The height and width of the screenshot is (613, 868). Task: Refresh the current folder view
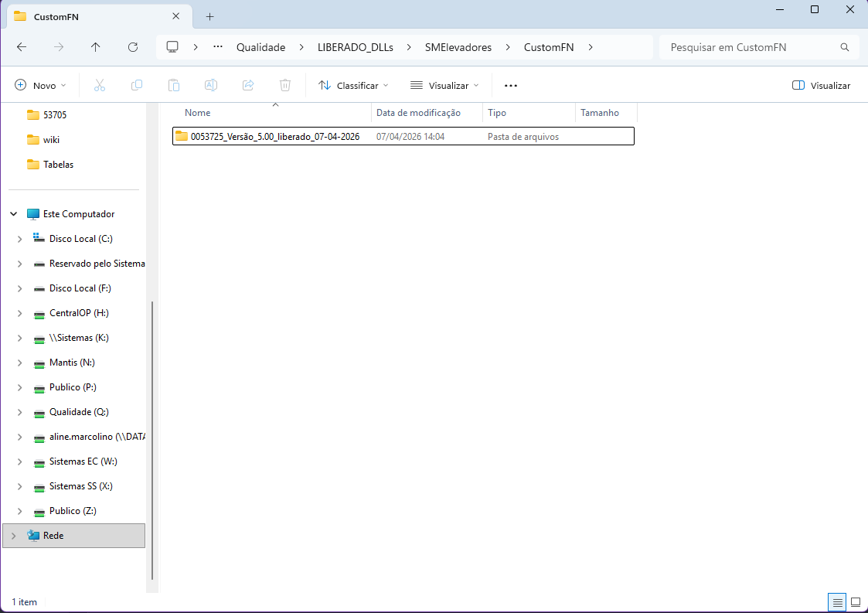coord(133,47)
